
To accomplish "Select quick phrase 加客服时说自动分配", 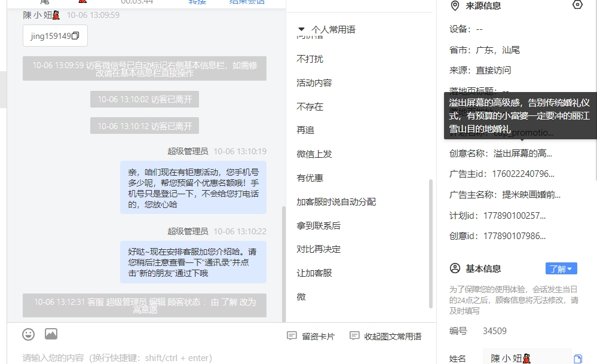I will coord(336,202).
